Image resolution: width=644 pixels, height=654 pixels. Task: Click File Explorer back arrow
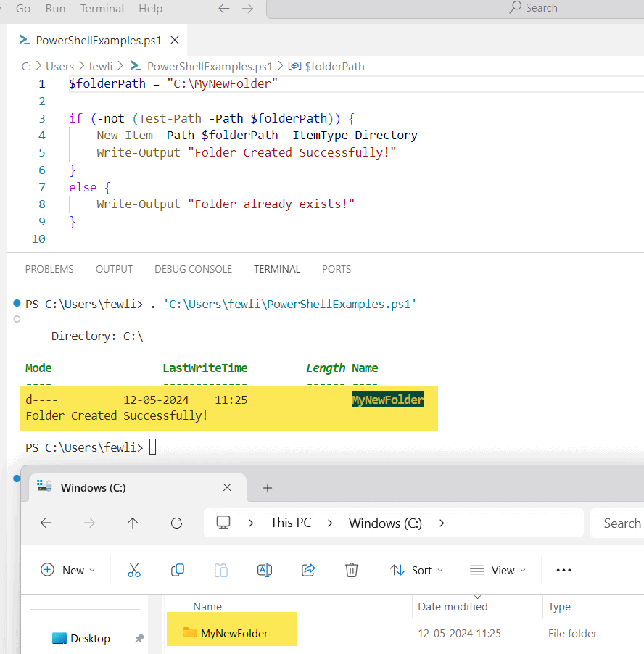(x=46, y=523)
